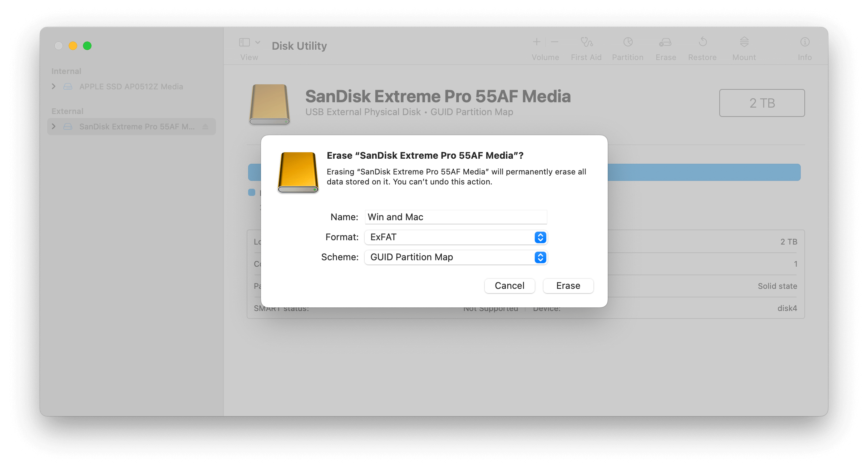Click the Erase toolbar icon
The height and width of the screenshot is (469, 868).
point(665,42)
